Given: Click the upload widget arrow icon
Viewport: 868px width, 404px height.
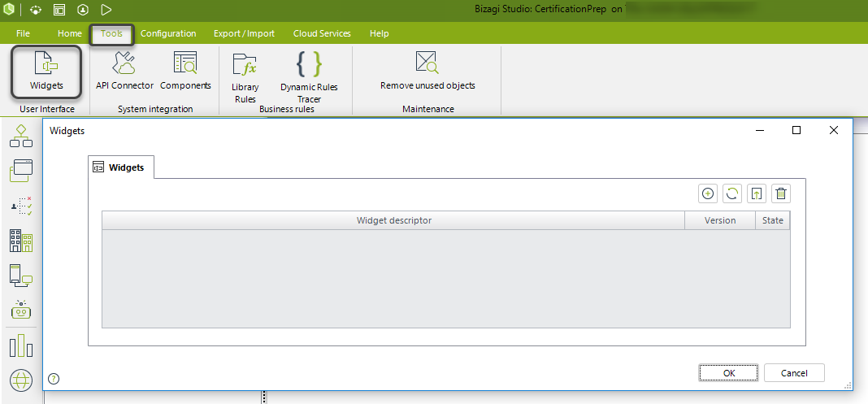Looking at the screenshot, I should point(757,193).
